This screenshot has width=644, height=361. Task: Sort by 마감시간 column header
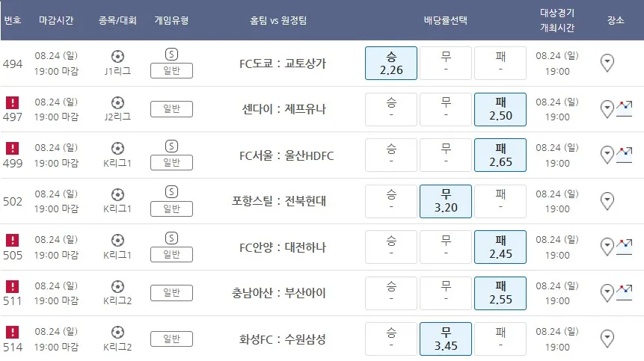coord(56,20)
